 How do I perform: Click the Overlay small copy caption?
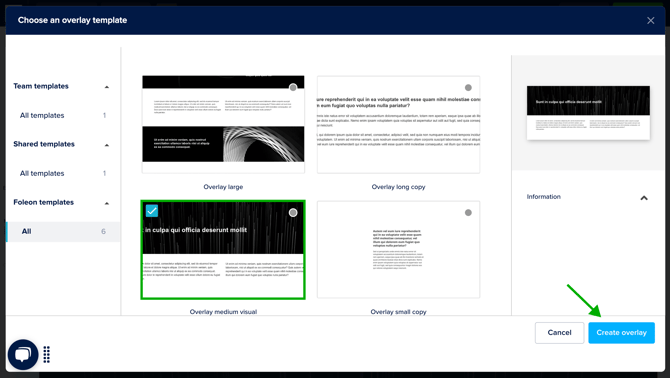click(x=398, y=312)
